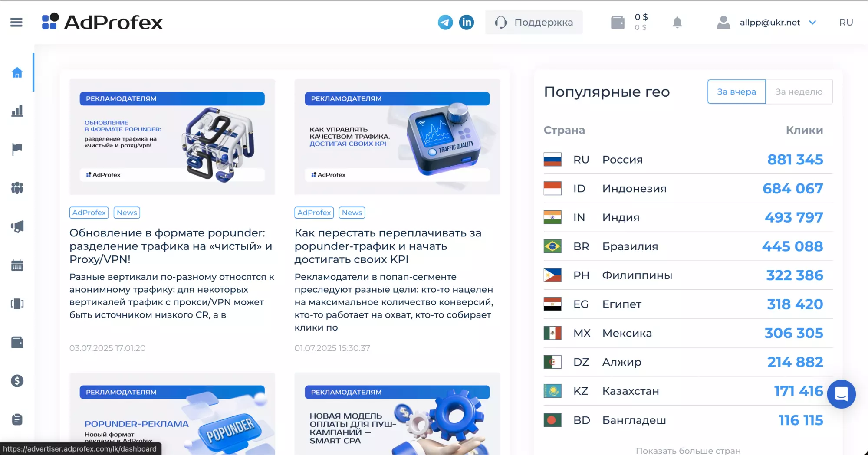
Task: Click the Indonesia flag icon
Action: (552, 189)
